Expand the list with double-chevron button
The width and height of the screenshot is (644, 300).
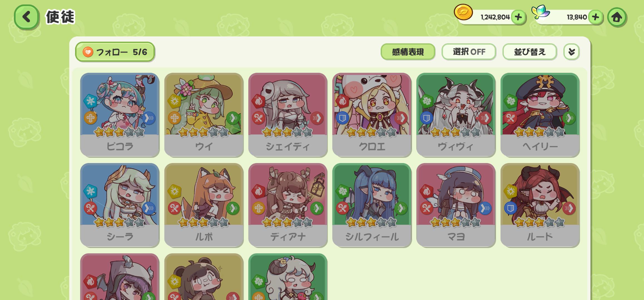pyautogui.click(x=571, y=52)
